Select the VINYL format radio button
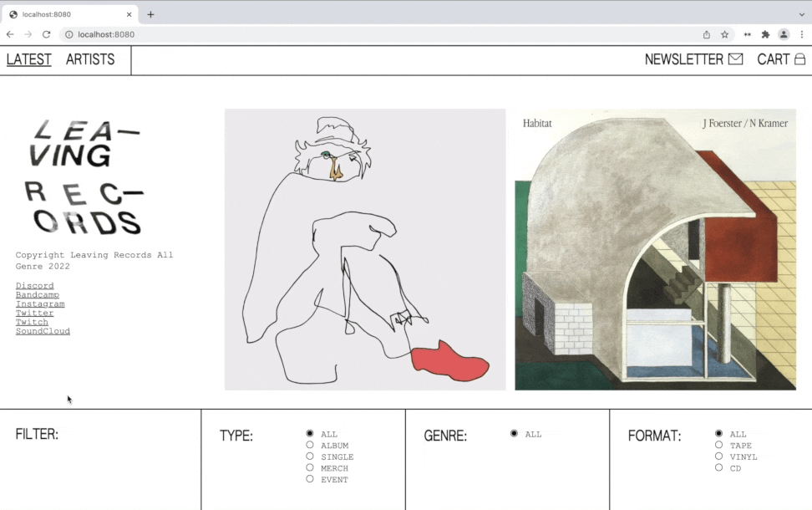 coord(718,456)
